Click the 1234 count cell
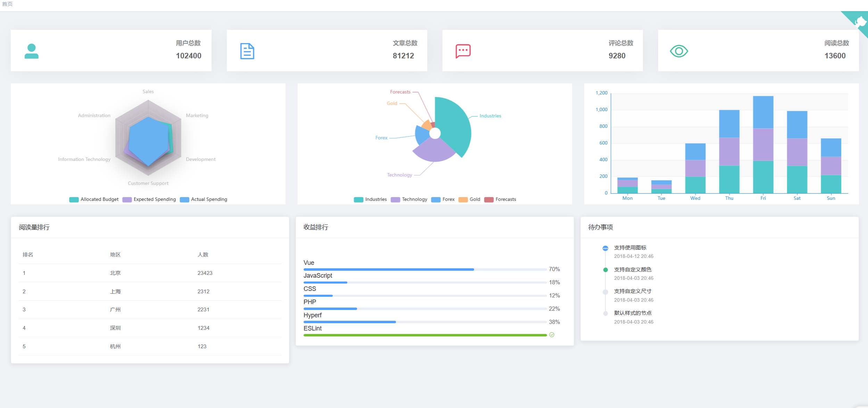Viewport: 868px width, 408px height. [204, 328]
